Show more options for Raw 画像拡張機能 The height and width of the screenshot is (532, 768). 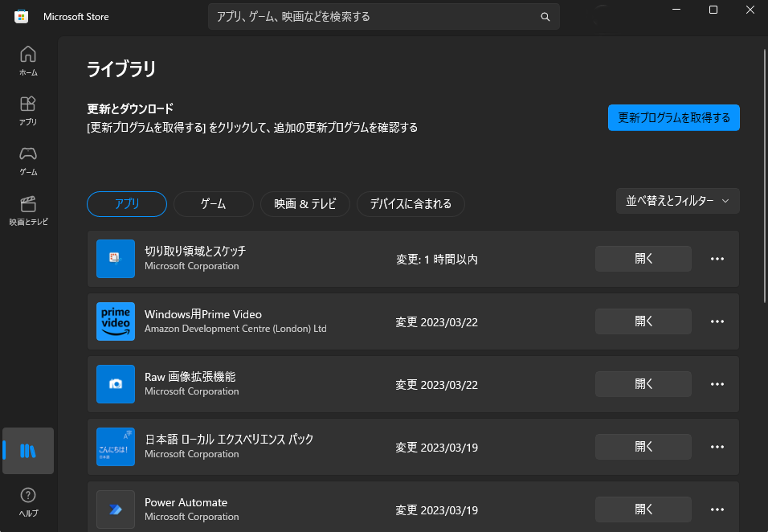pos(717,384)
